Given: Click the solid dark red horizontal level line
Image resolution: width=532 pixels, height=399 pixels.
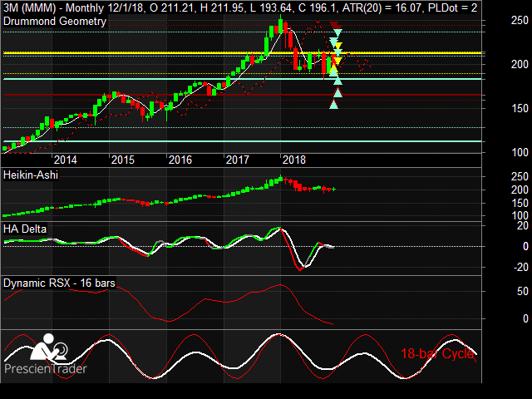Looking at the screenshot, I should [x=243, y=95].
